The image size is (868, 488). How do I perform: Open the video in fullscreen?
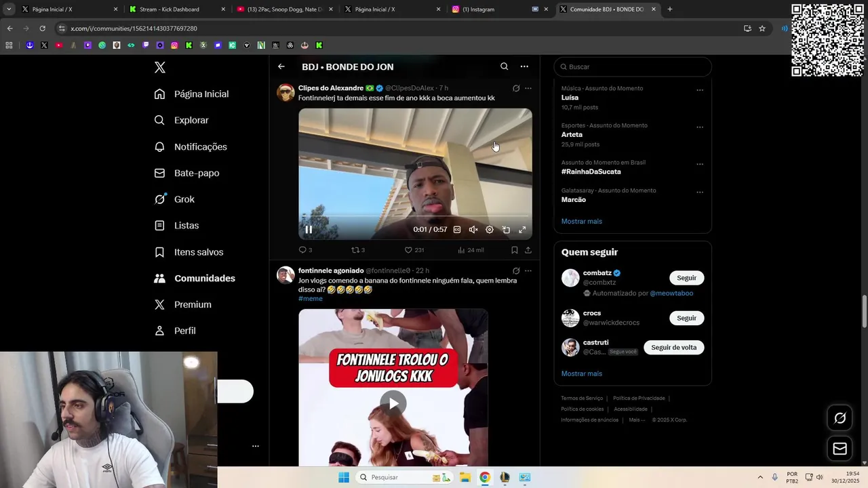522,230
